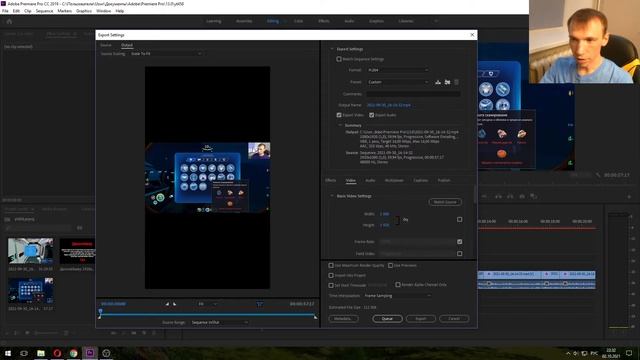Click the Export button

point(420,319)
